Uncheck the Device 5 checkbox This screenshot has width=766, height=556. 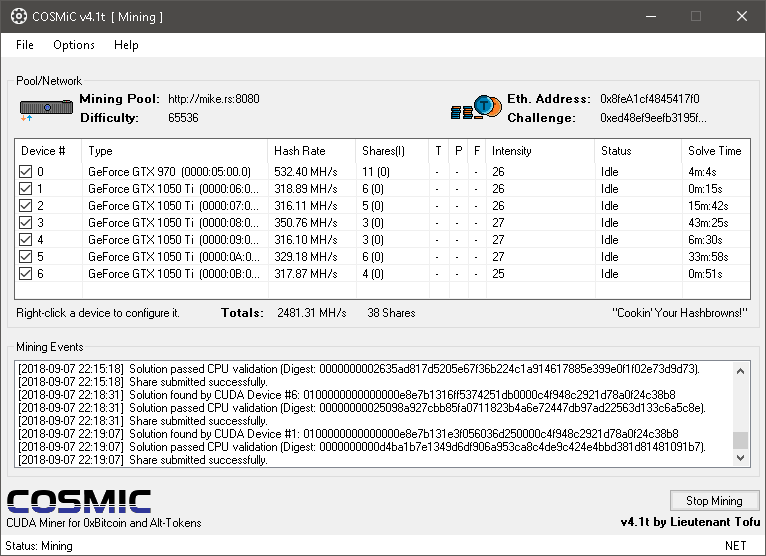pos(25,257)
